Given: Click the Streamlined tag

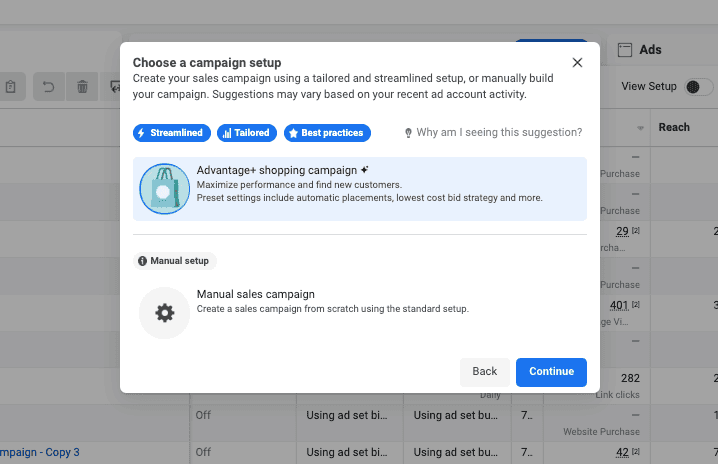Looking at the screenshot, I should [x=172, y=133].
